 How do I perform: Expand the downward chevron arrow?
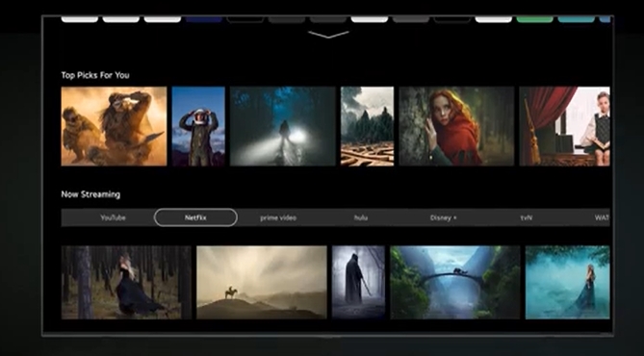pyautogui.click(x=328, y=35)
